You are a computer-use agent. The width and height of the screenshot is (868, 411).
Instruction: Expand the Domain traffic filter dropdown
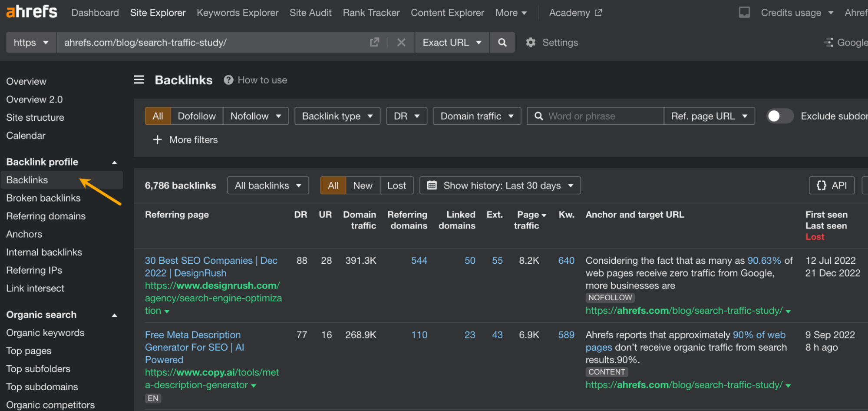tap(476, 116)
